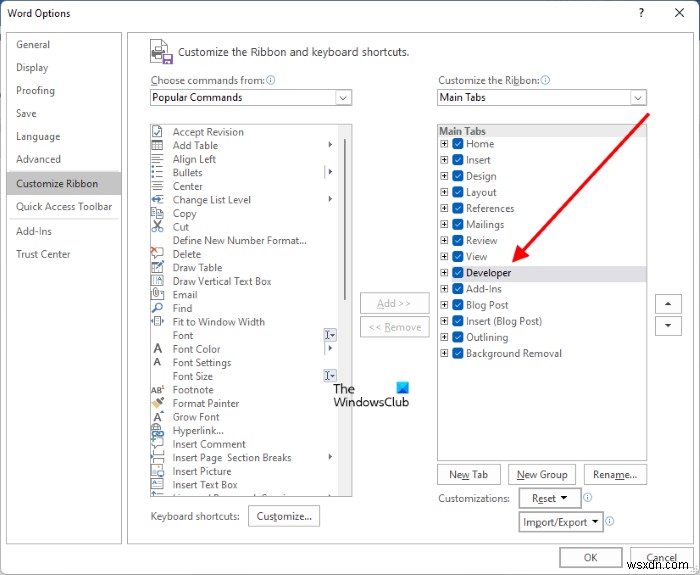This screenshot has width=700, height=575.
Task: Uncheck the Blog Post checkbox
Action: tap(458, 304)
